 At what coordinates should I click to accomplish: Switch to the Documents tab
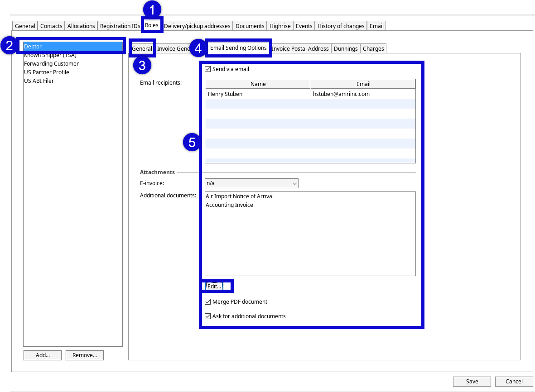[x=250, y=26]
